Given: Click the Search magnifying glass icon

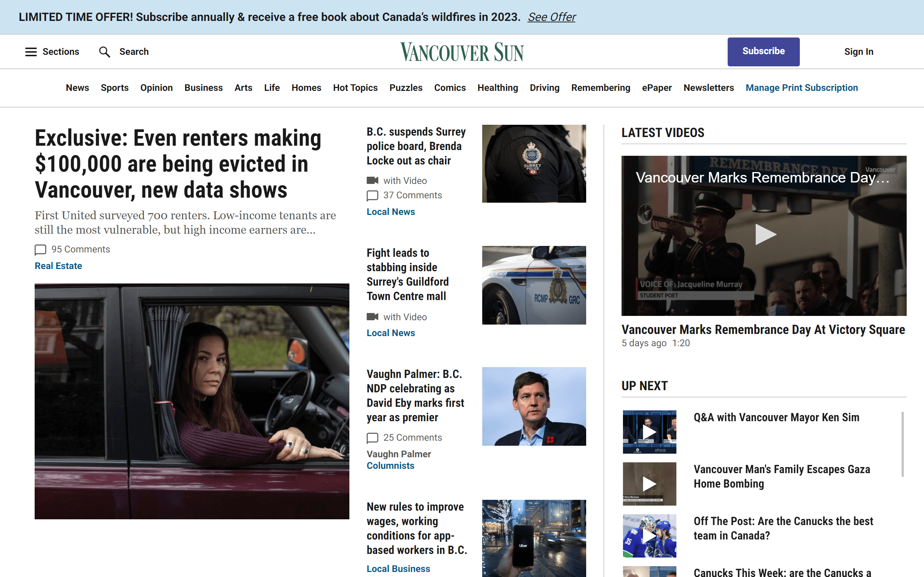Looking at the screenshot, I should click(104, 52).
